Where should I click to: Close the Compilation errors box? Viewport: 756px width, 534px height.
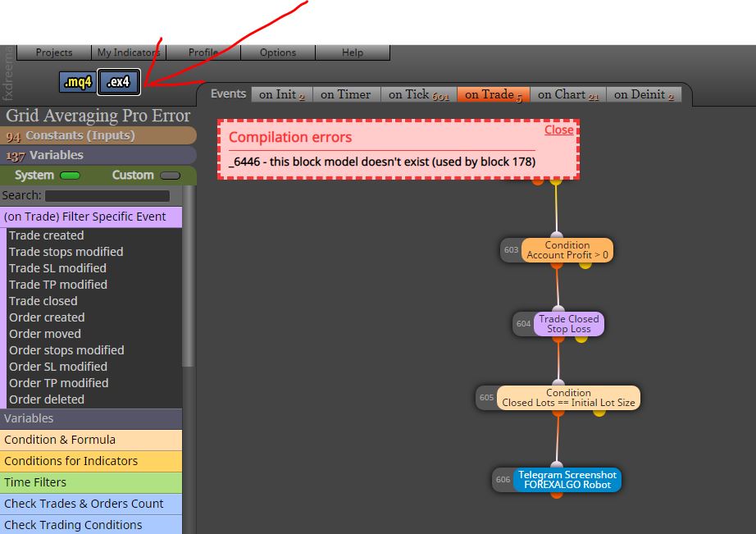point(559,130)
